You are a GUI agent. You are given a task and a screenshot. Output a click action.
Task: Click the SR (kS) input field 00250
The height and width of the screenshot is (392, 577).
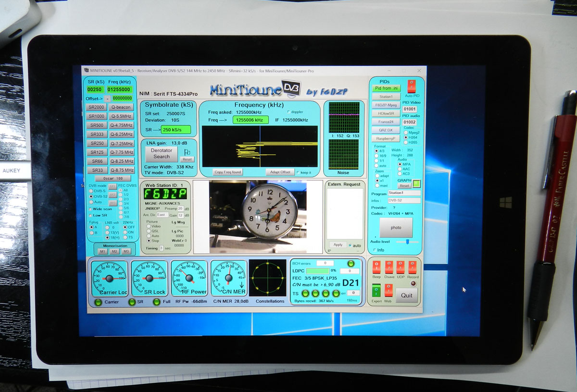pos(95,89)
